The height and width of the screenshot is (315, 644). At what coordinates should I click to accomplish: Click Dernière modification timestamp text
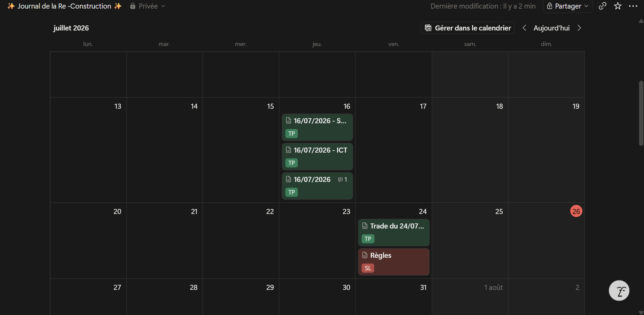(x=483, y=6)
